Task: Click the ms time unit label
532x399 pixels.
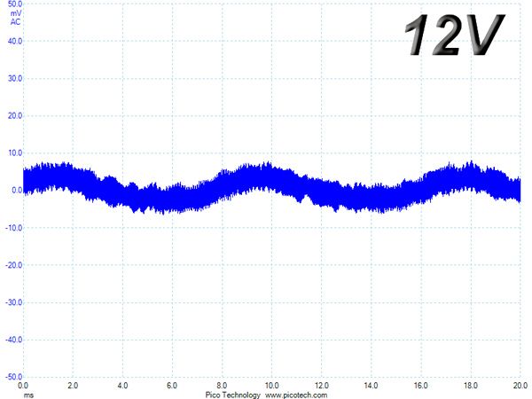Action: pyautogui.click(x=28, y=395)
